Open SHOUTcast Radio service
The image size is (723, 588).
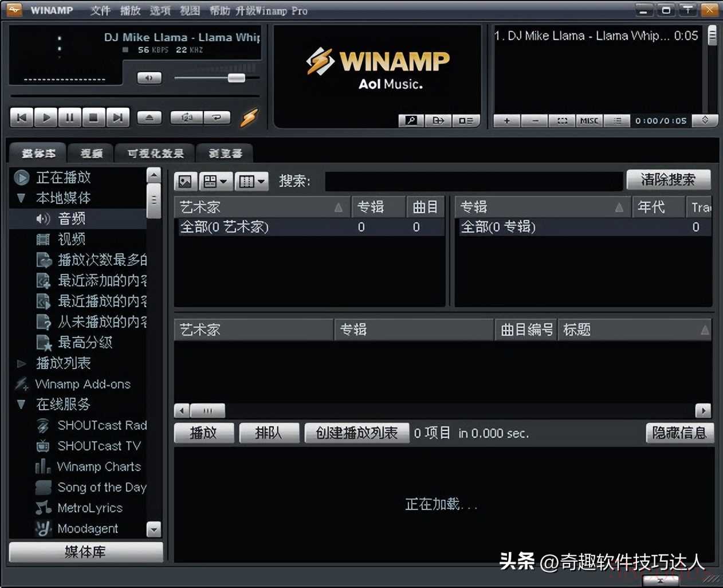click(102, 425)
